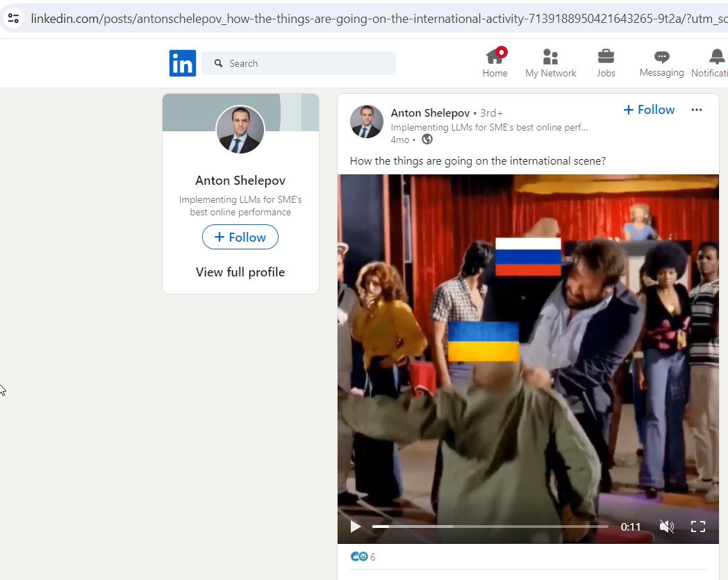This screenshot has width=728, height=580.
Task: Open the Jobs tab
Action: (x=606, y=63)
